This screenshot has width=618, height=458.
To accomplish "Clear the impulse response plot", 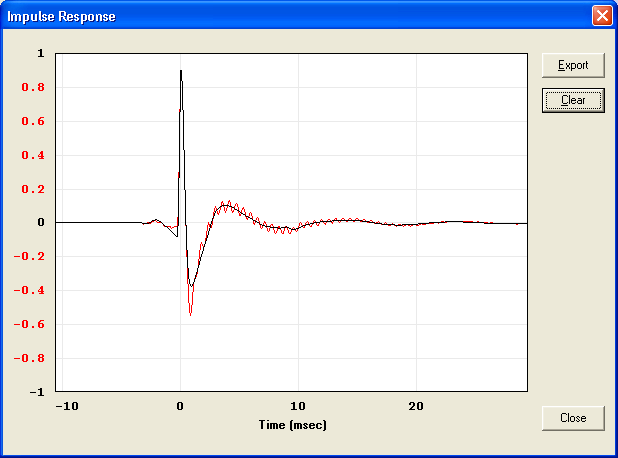I will click(573, 101).
